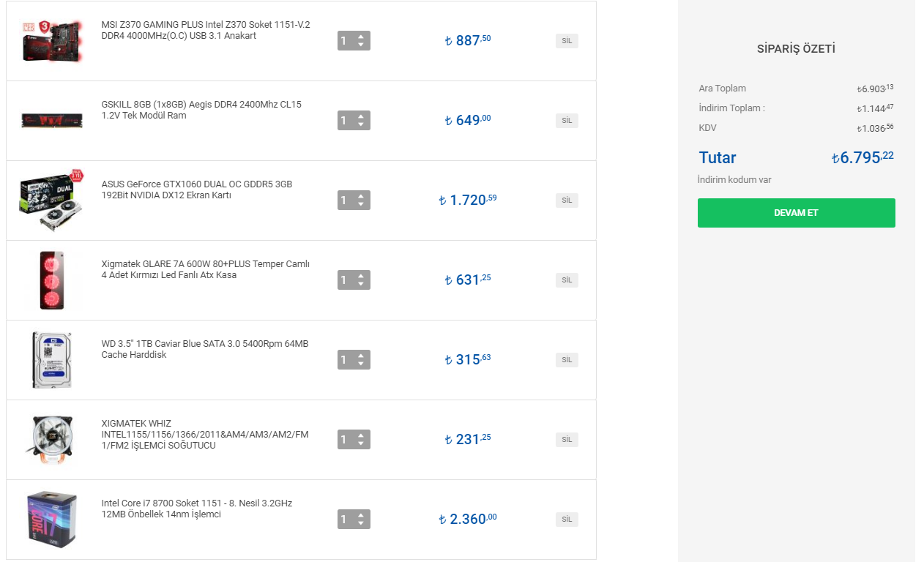This screenshot has height=562, width=924.
Task: Click the MSI Z370 motherboard product image
Action: [x=51, y=41]
